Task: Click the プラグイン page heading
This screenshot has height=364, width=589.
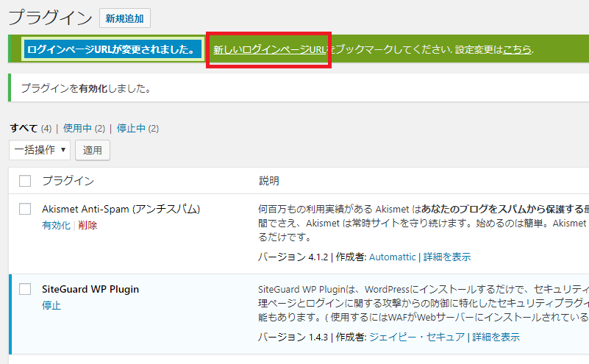Action: pyautogui.click(x=50, y=18)
